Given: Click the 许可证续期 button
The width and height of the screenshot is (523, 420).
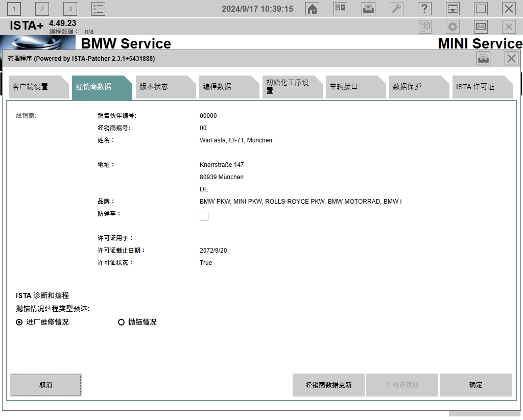Looking at the screenshot, I should pyautogui.click(x=402, y=385).
